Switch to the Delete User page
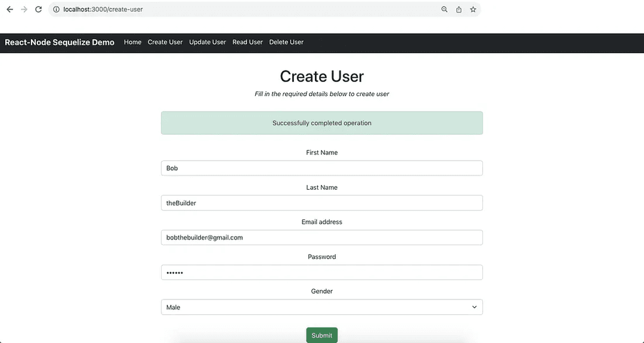The width and height of the screenshot is (644, 343). pos(286,42)
